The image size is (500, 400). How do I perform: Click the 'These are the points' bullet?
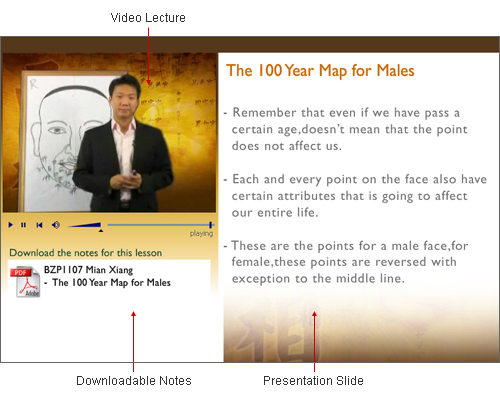(x=346, y=262)
